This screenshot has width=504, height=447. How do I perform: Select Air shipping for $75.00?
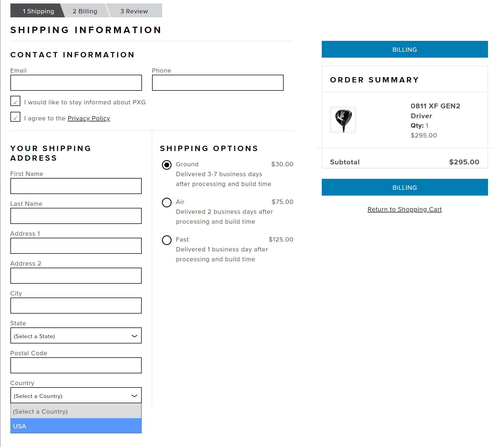167,203
